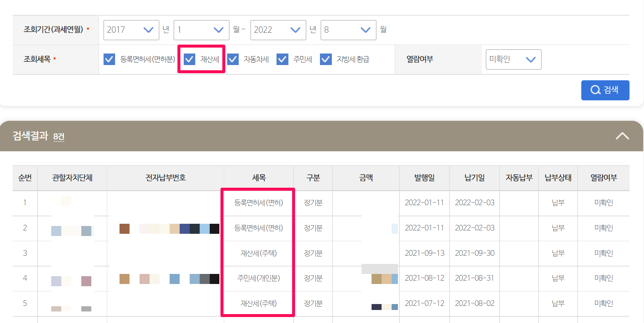Click the 발행일 column header
The image size is (644, 323).
point(424,178)
